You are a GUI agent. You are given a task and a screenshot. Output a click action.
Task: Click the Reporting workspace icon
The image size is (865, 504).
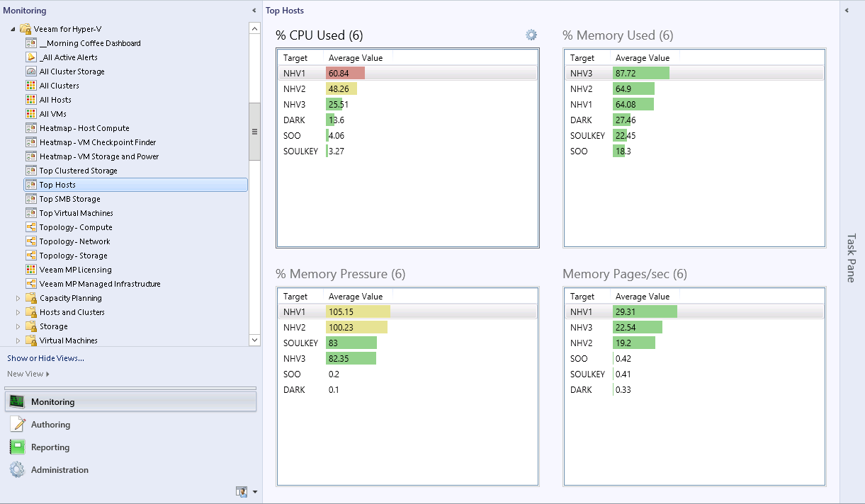pyautogui.click(x=17, y=447)
